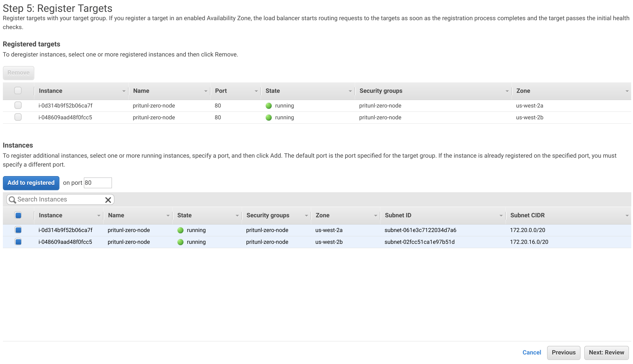633x364 pixels.
Task: Focus the on port input field
Action: point(98,183)
